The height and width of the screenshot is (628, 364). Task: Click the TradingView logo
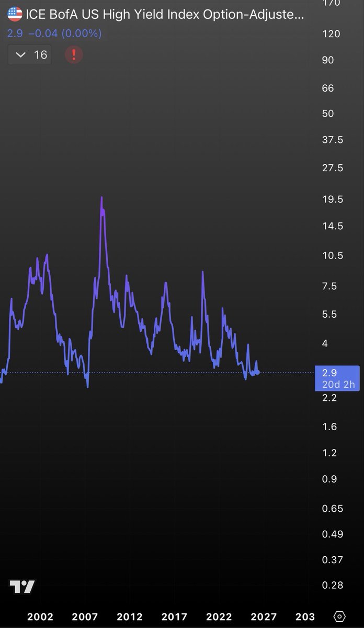coord(22,587)
